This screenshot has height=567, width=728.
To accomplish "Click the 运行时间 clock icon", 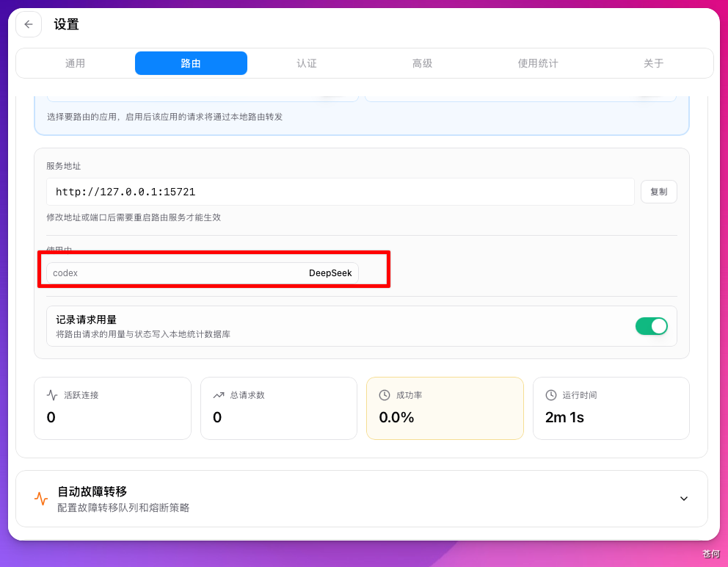I will [550, 395].
